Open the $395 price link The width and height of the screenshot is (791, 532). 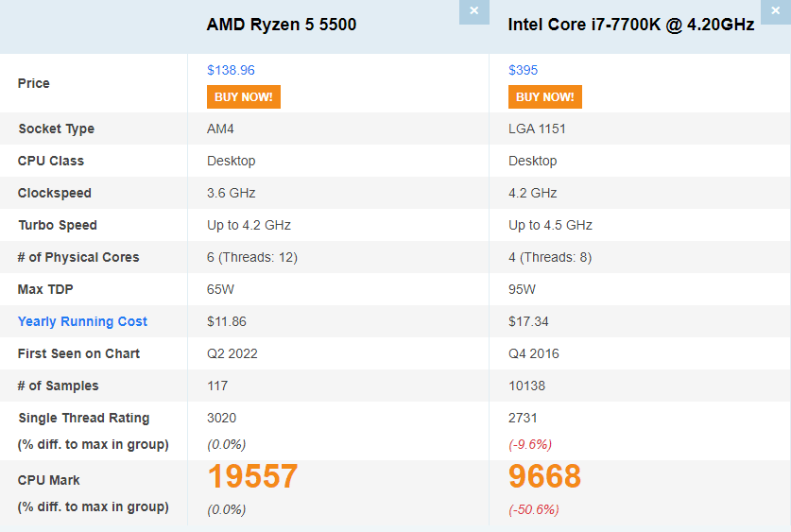click(x=523, y=70)
